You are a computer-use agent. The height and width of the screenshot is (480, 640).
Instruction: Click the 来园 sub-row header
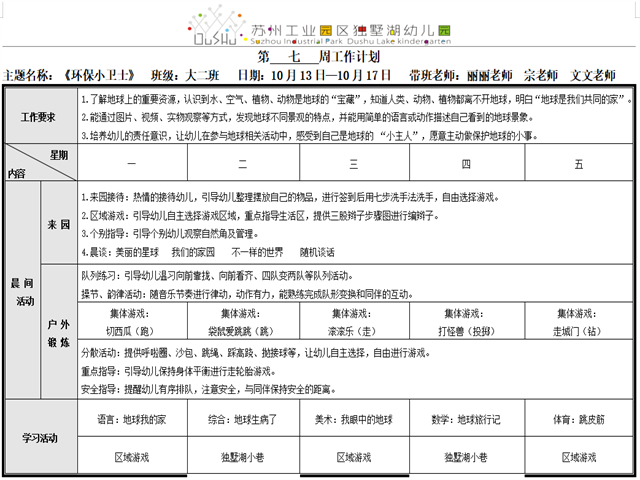(x=58, y=224)
